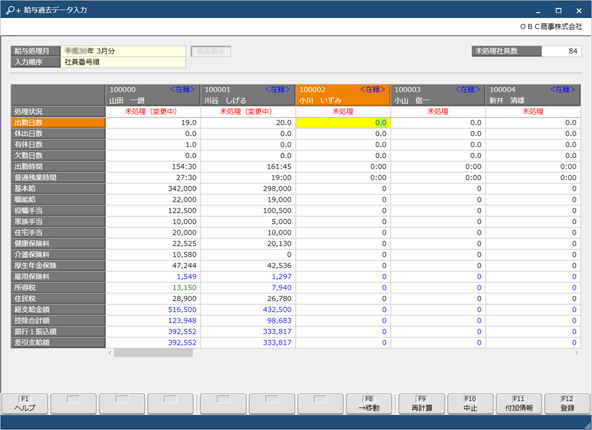Viewport: 592px width, 430px height.
Task: Click the horizontal scrollbar thumb below table
Action: click(x=153, y=353)
